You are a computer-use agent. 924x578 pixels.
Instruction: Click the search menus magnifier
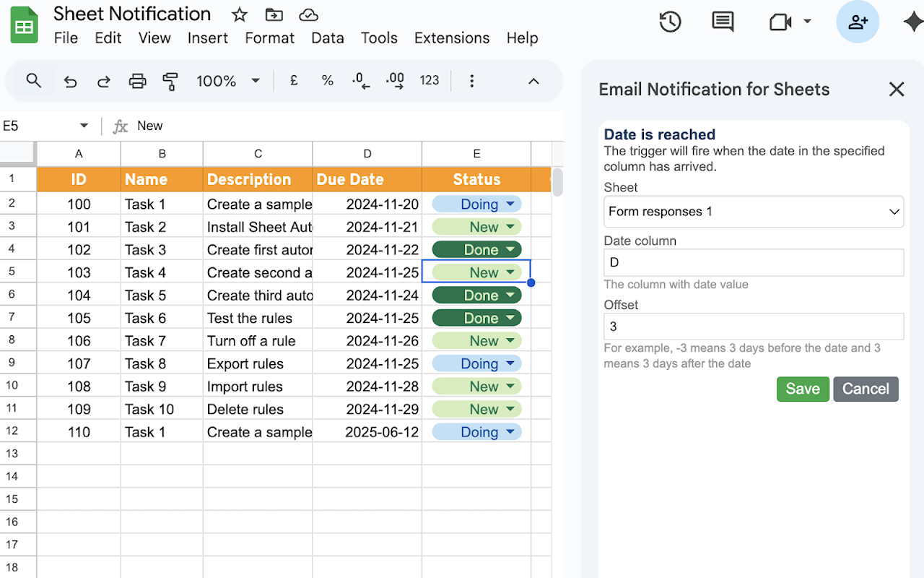pos(33,81)
